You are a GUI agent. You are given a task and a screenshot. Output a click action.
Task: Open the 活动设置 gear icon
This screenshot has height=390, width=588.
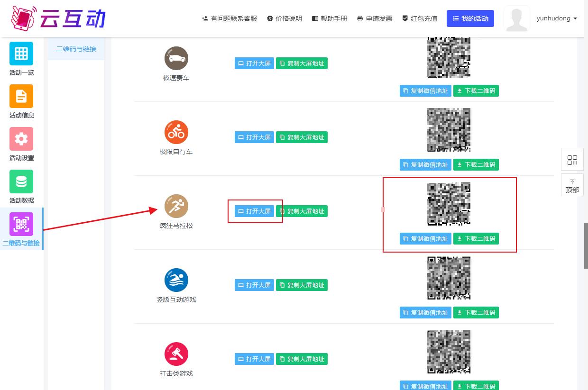21,139
